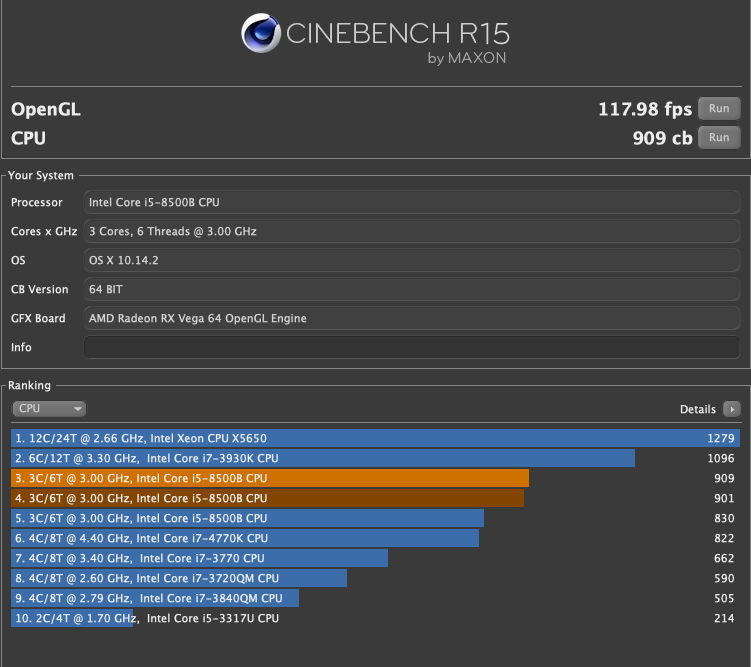Click the Processor field Intel Core i5-8500B

coord(411,202)
